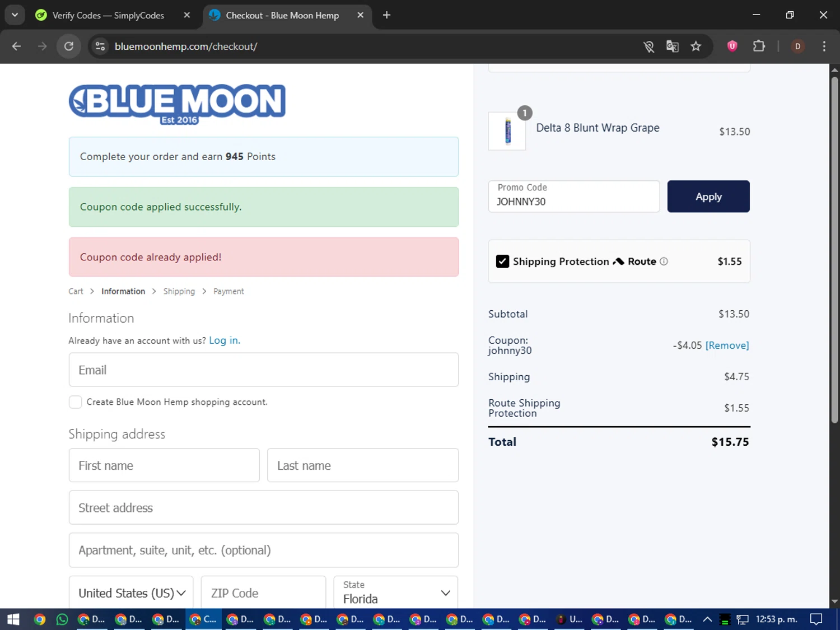
Task: Open a new browser tab
Action: 386,15
